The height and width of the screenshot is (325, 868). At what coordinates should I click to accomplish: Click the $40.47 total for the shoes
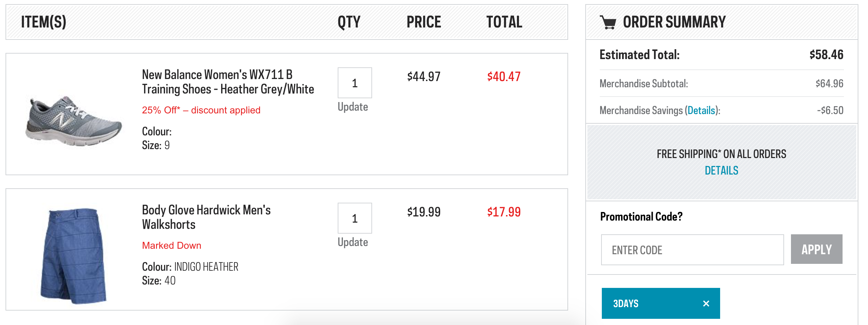(x=504, y=77)
